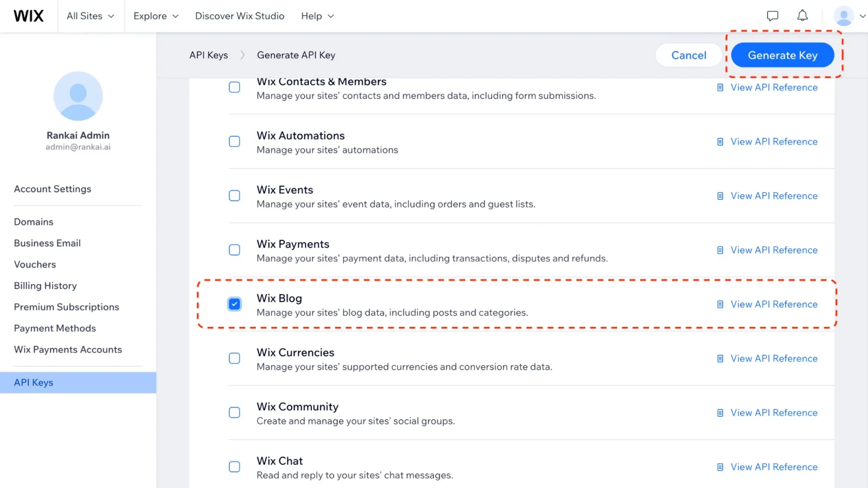Open the notifications bell
868x488 pixels.
coord(802,16)
